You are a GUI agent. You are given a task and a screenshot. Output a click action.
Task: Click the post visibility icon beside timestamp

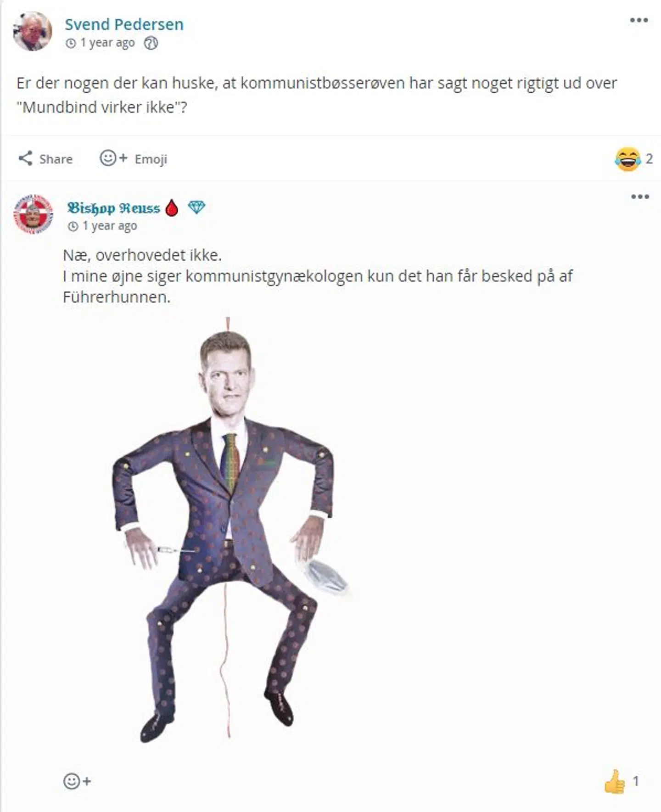pyautogui.click(x=151, y=43)
